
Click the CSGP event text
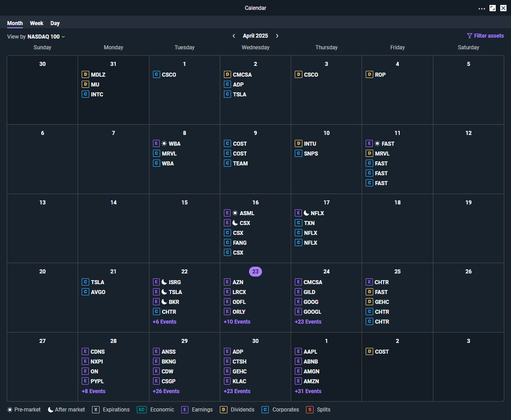(x=169, y=381)
